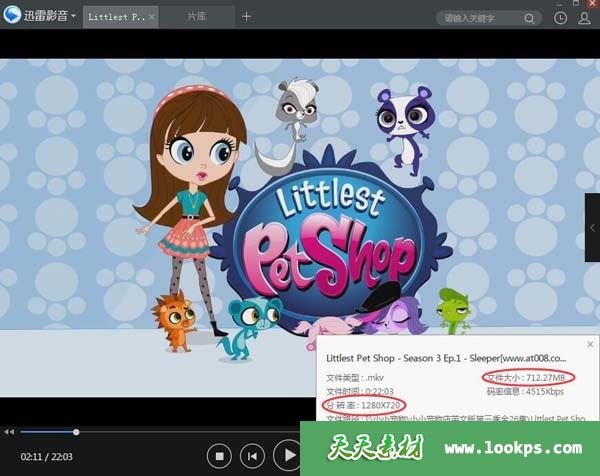Click the magnifier search icon
This screenshot has height=476, width=600.
(529, 18)
